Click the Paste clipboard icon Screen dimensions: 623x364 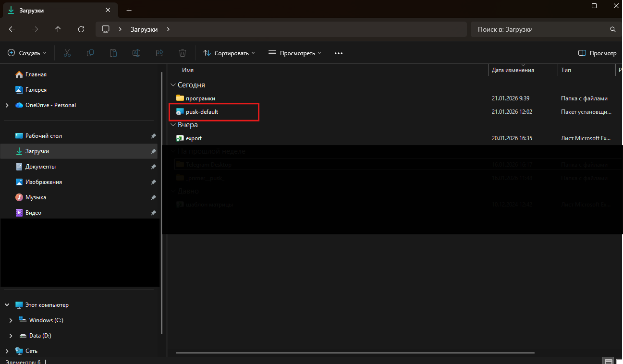113,53
